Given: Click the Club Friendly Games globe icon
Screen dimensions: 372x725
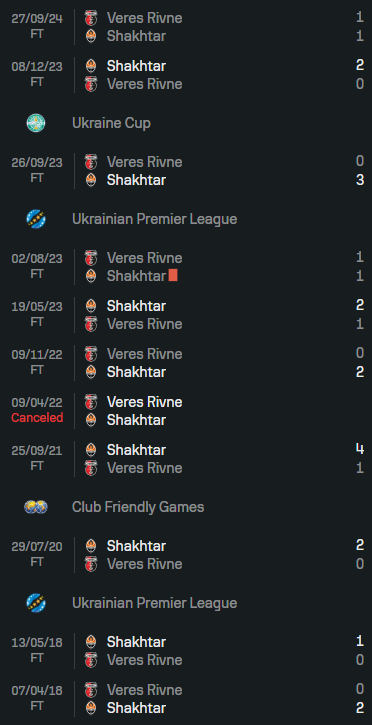Looking at the screenshot, I should (x=36, y=507).
